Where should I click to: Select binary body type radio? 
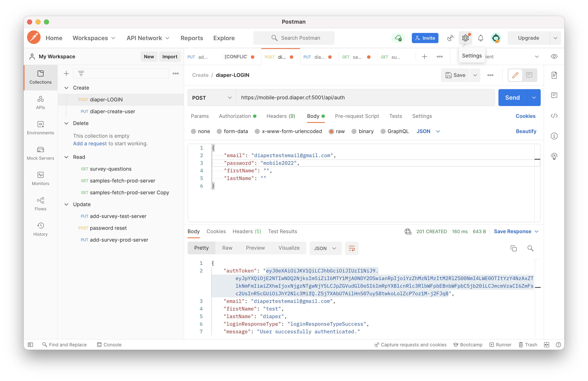click(x=354, y=131)
